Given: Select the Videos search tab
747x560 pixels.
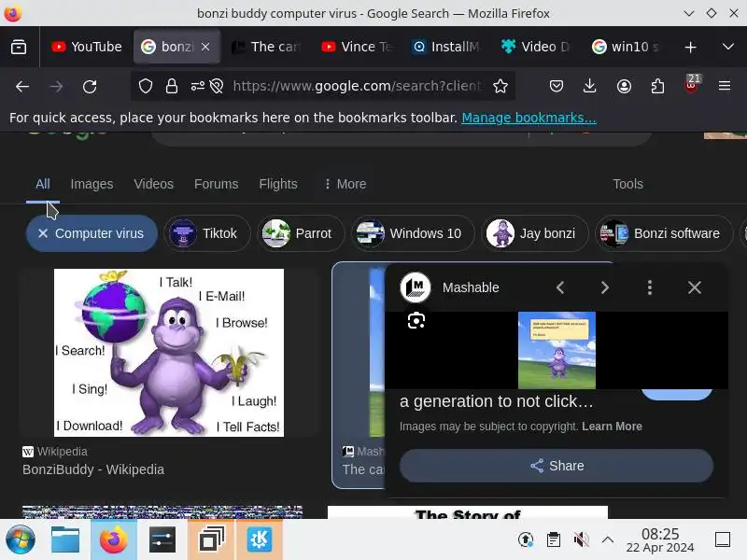Looking at the screenshot, I should (x=153, y=184).
